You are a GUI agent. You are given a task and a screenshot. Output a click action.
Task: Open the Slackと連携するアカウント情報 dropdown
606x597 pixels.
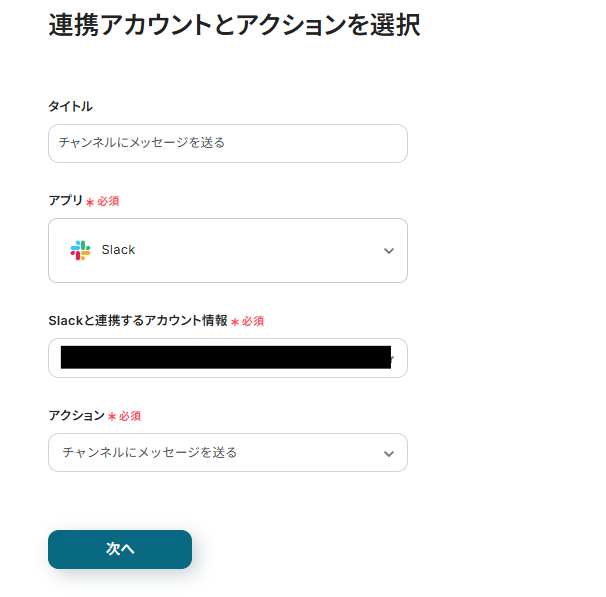click(227, 358)
